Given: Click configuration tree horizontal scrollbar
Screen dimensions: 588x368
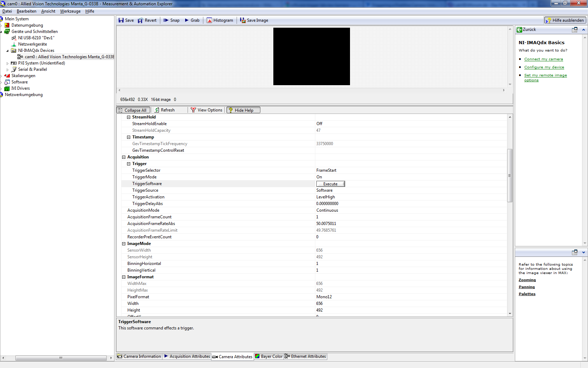Looking at the screenshot, I should (x=61, y=358).
